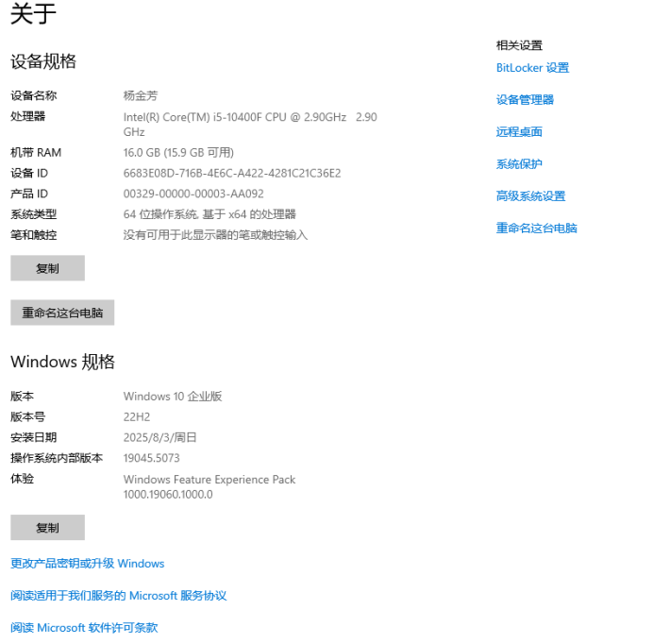This screenshot has width=670, height=644.
Task: Select device ID 6683E08D-716B-4E6C-A422-4281C21C36E2
Action: (232, 173)
